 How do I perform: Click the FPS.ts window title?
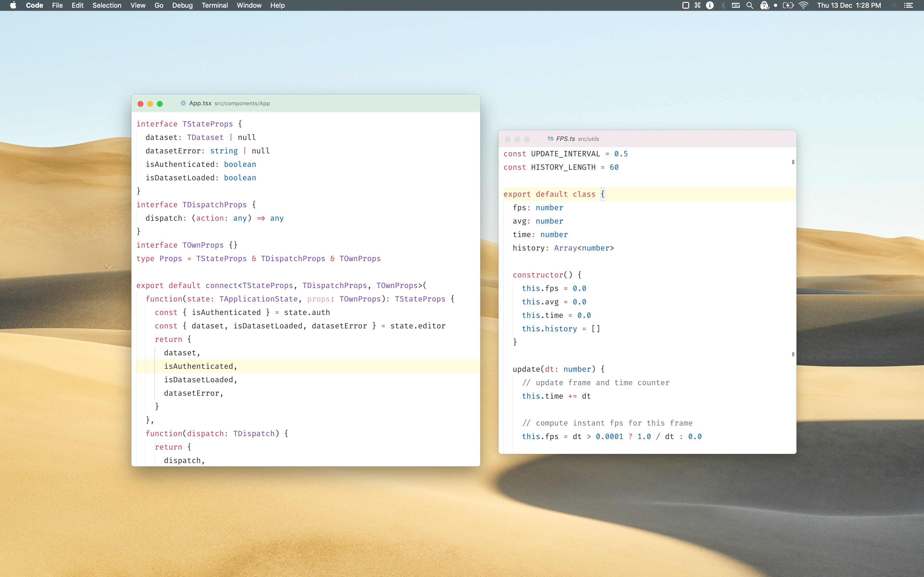[x=565, y=139]
